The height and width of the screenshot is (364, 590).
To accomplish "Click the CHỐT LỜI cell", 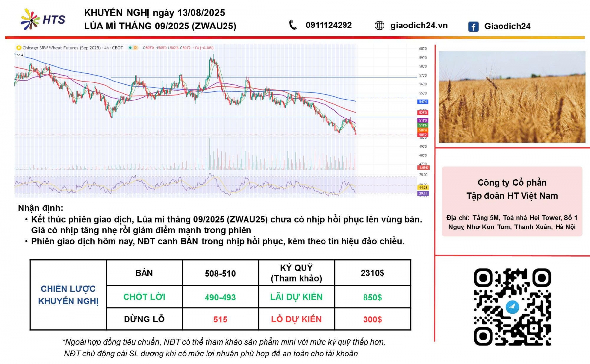I will coord(144,297).
